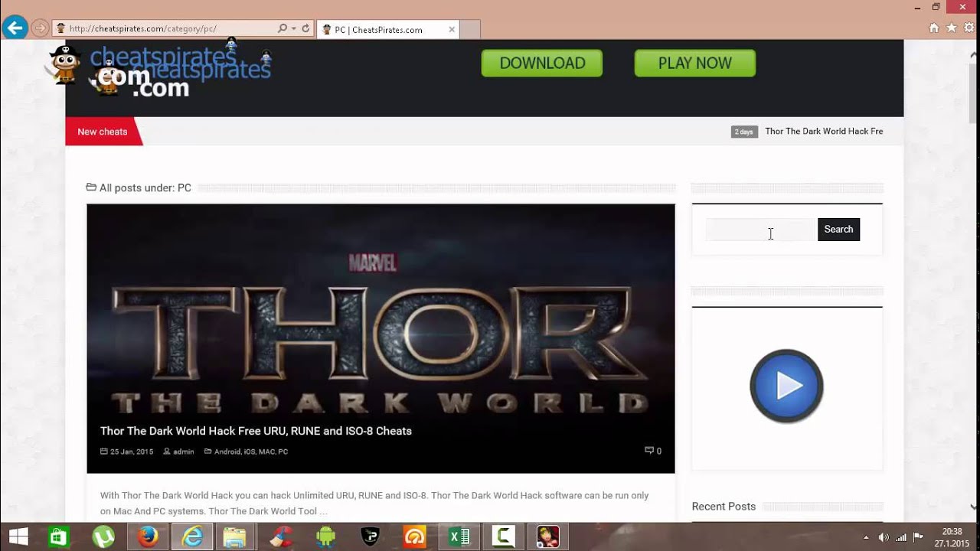Open the green Android robot taskbar icon
This screenshot has width=980, height=551.
coord(325,536)
